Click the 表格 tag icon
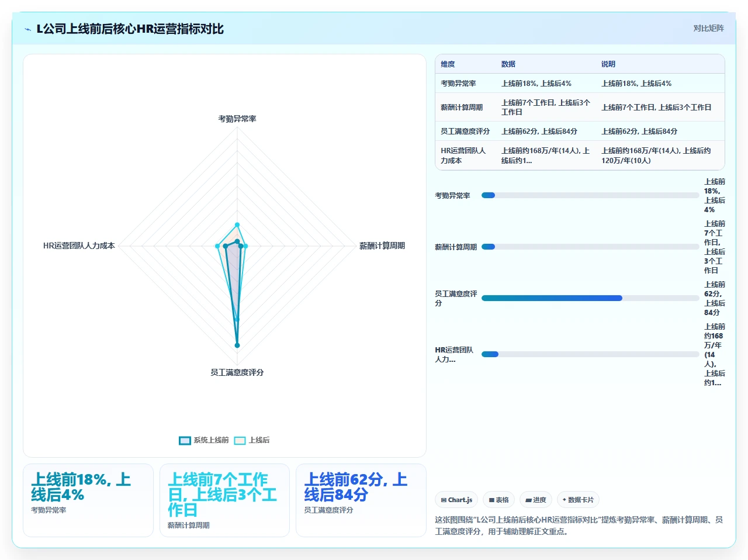The image size is (748, 560). coord(492,500)
